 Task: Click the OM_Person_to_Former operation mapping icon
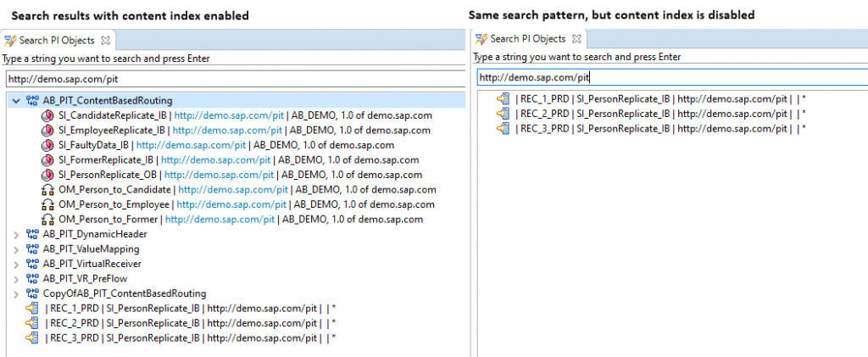[47, 220]
